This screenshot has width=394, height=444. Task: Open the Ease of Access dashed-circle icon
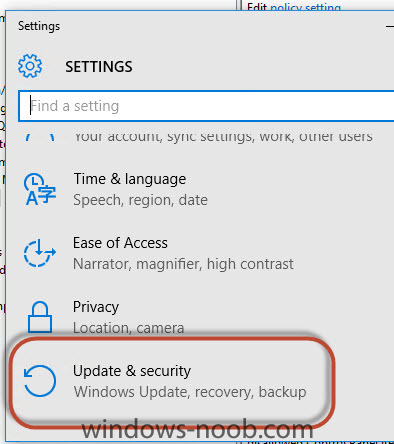click(40, 253)
